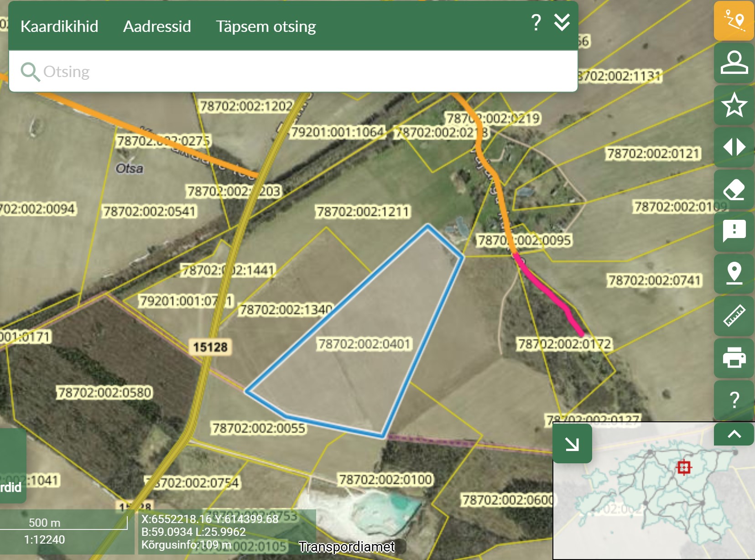This screenshot has width=755, height=560.
Task: Click the red location marker in minimap
Action: point(683,467)
